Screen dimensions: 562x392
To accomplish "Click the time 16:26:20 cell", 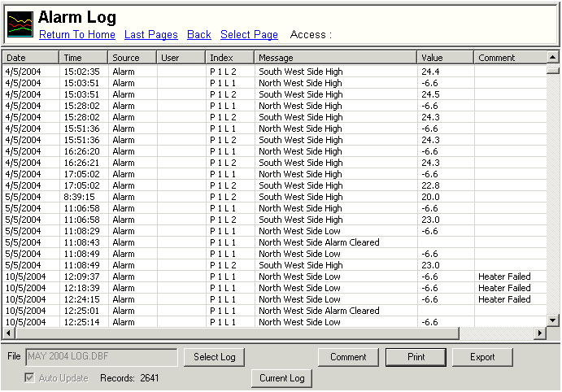I will [x=81, y=151].
